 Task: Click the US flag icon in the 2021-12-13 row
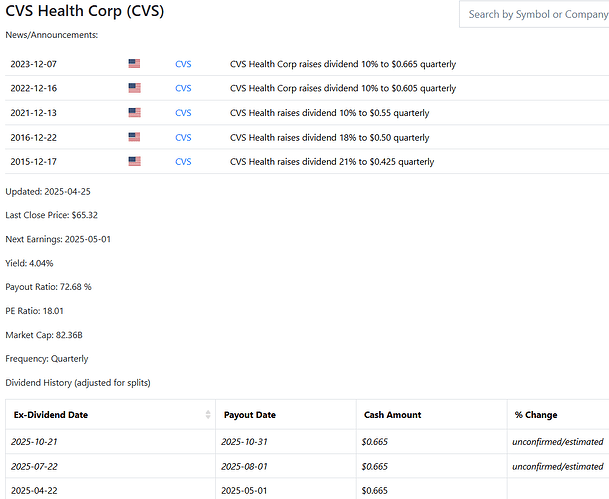pos(134,113)
